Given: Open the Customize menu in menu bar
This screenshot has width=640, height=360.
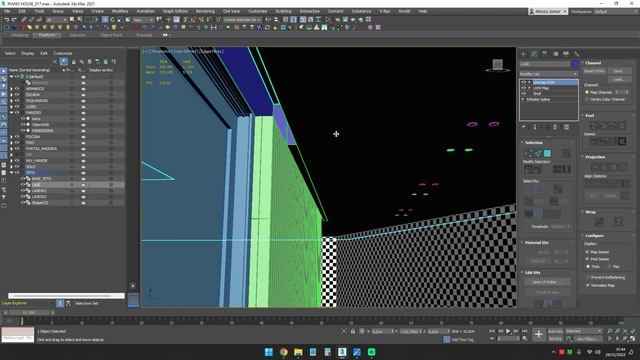Looking at the screenshot, I should [258, 11].
